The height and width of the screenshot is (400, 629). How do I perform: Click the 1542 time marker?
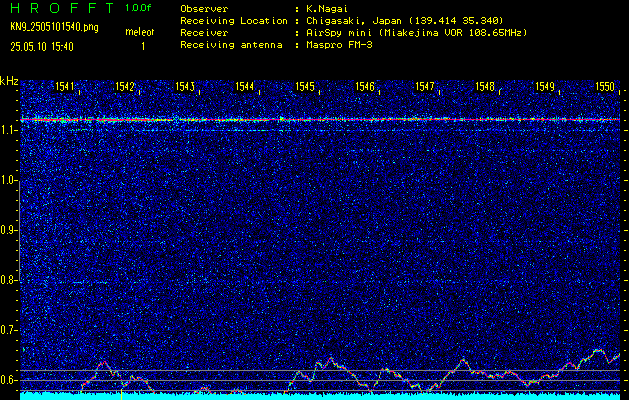(124, 86)
